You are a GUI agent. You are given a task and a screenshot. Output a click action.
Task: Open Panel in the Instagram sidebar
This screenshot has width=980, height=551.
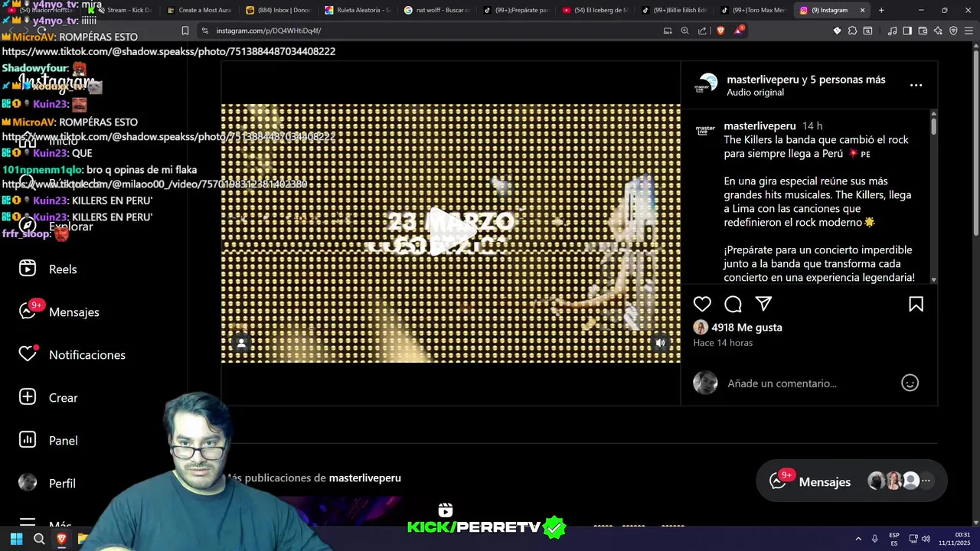(x=48, y=440)
